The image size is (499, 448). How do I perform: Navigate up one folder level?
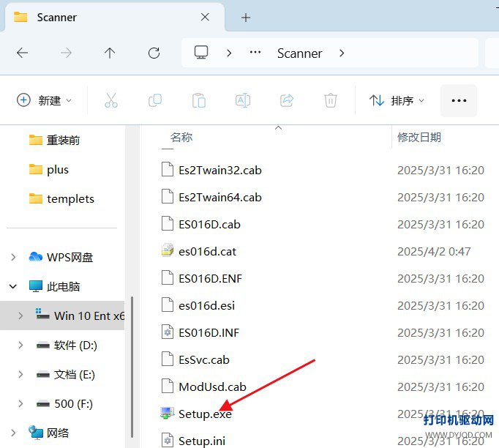coord(110,53)
